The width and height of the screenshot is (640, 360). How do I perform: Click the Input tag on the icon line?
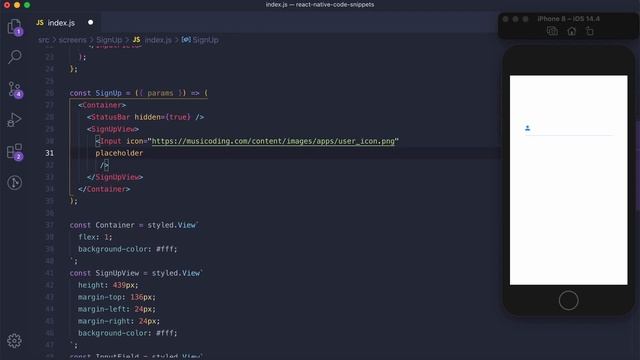[x=111, y=141]
